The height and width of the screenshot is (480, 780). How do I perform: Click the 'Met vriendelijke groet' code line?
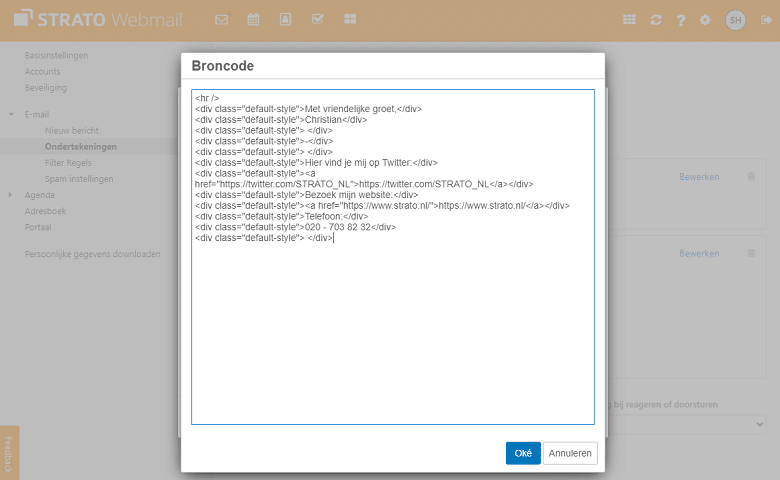tap(308, 109)
